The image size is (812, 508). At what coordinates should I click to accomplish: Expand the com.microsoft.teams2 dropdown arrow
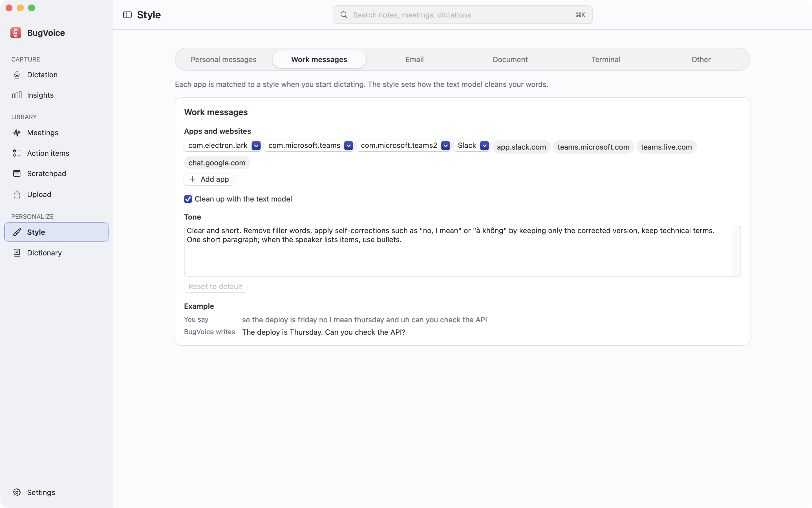coord(445,145)
